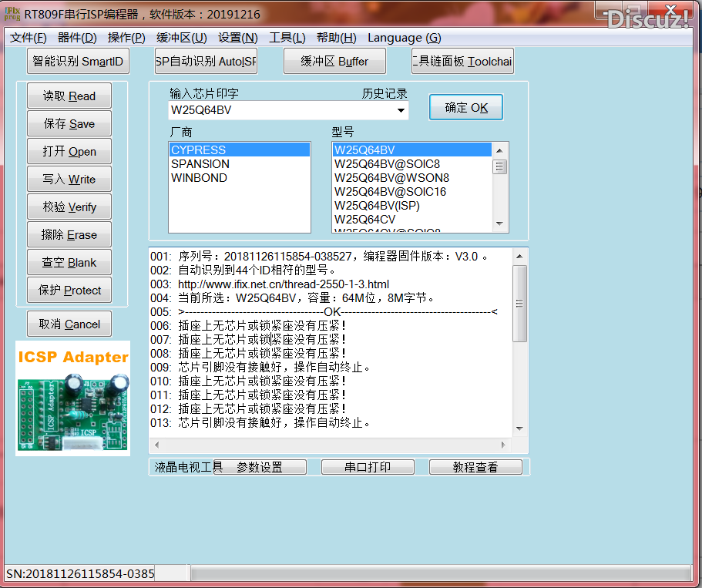Confirm chip selection with 确定 OK
The image size is (702, 588).
coord(465,107)
